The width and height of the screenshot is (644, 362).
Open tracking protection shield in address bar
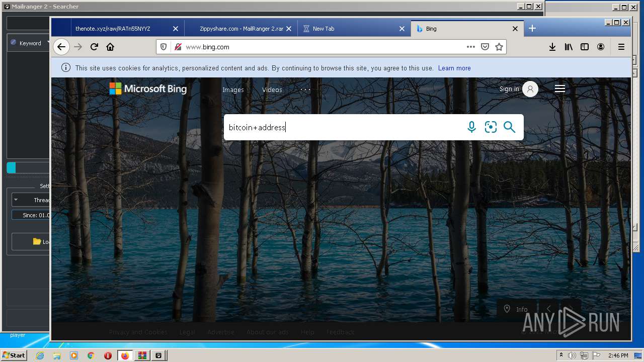click(164, 47)
